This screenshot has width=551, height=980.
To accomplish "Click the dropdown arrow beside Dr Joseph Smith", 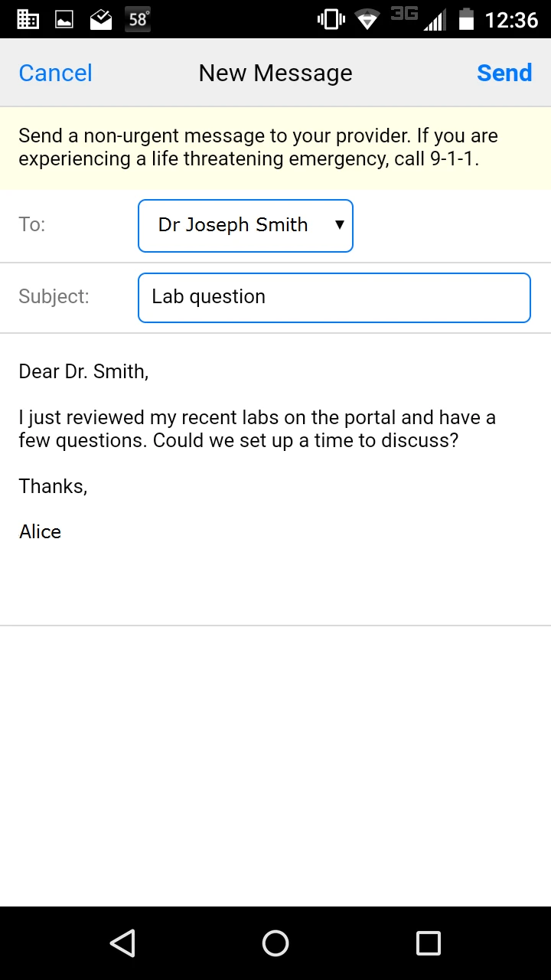I will click(x=340, y=225).
